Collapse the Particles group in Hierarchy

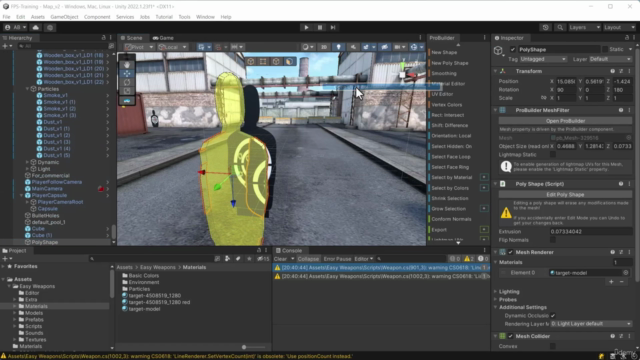27,89
